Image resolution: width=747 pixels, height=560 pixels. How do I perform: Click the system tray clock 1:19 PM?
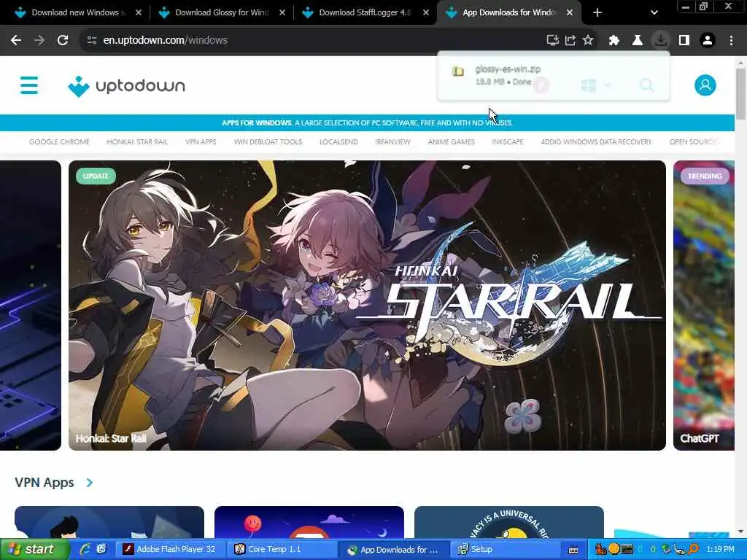720,550
